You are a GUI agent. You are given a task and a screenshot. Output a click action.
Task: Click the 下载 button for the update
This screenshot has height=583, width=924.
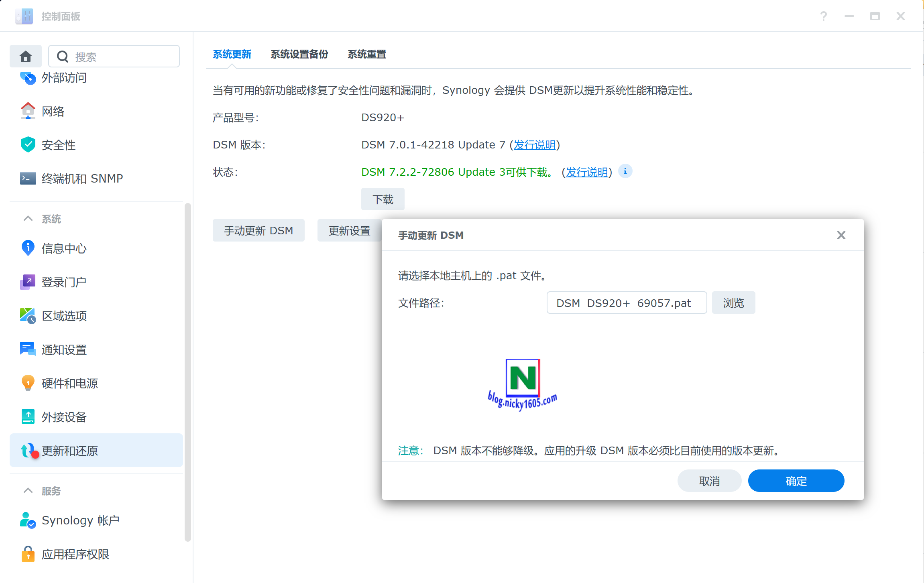pos(383,199)
